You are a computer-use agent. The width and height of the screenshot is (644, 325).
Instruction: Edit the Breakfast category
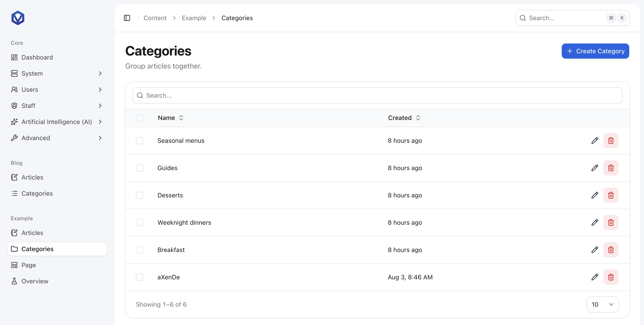point(595,250)
